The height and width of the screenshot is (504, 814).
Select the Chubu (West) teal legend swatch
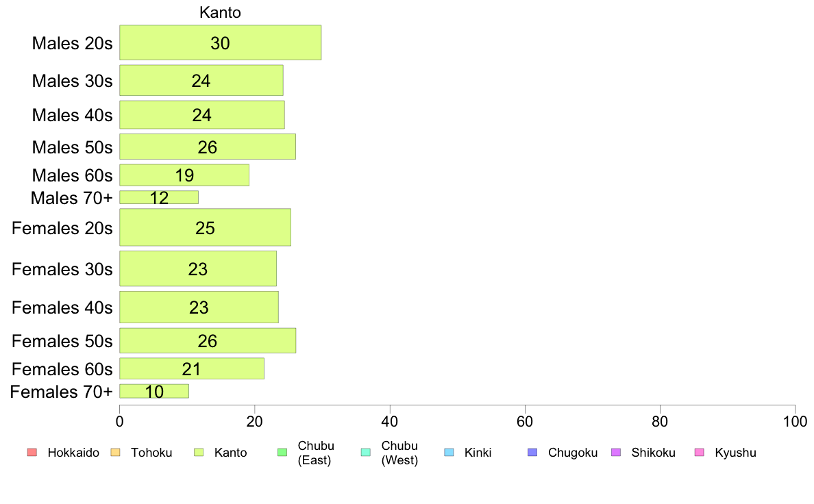tap(365, 453)
